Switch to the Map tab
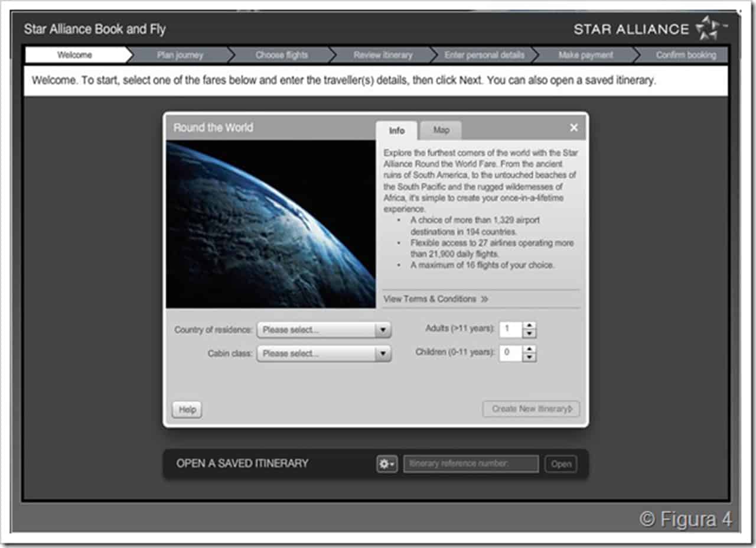Screen dimensions: 756x548 pos(441,130)
